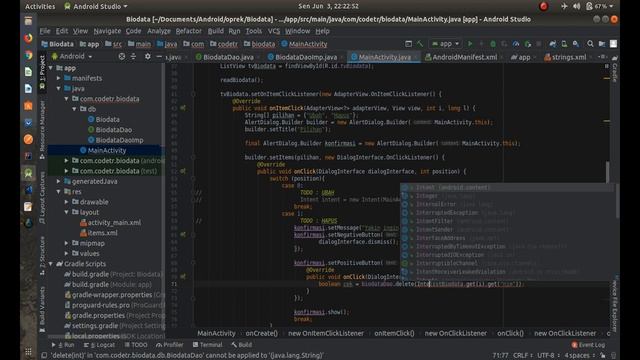Screen dimensions: 640x360
Task: Run the app with green play icon
Action: 470,44
